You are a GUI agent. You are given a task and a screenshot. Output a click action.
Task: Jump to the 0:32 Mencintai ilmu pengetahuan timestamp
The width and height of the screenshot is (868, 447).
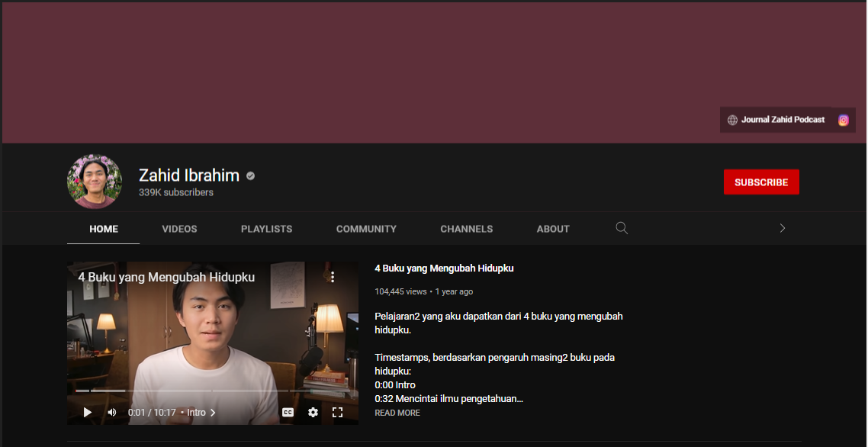[x=448, y=398]
